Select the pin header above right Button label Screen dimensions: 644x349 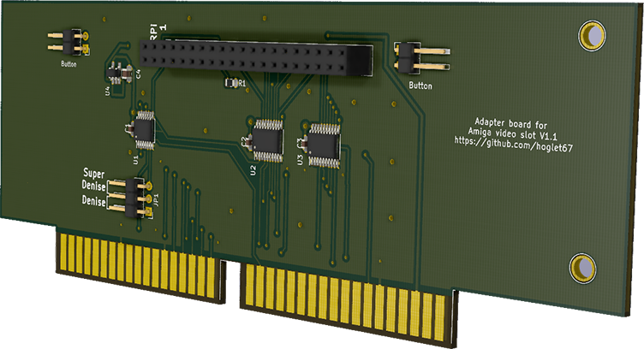(421, 58)
